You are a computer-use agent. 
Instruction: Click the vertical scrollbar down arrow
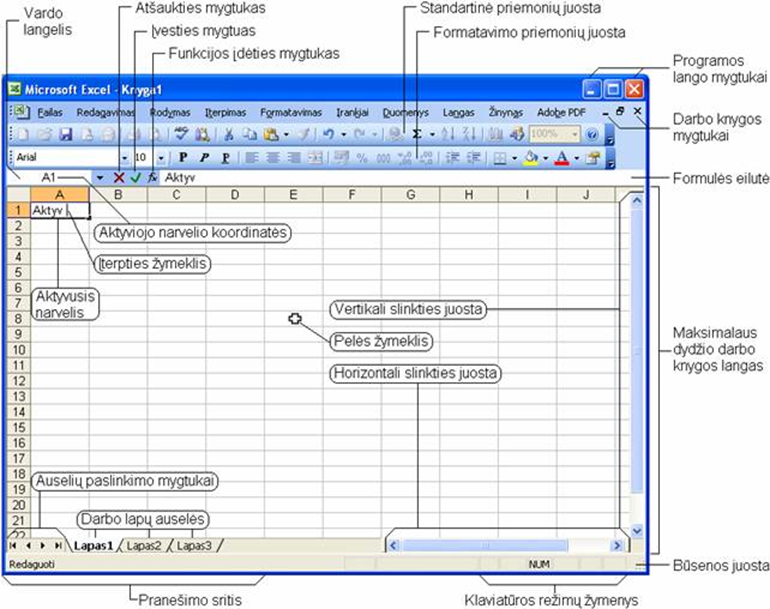tap(637, 531)
